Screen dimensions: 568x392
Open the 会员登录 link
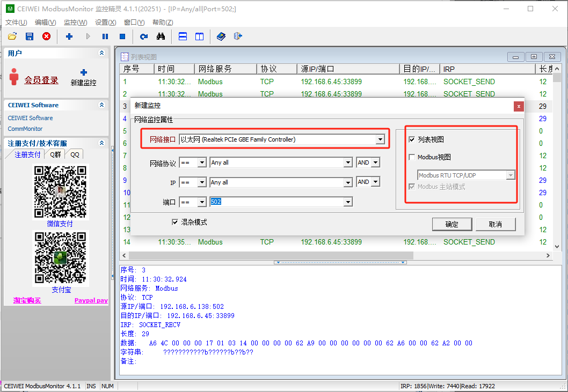(x=41, y=80)
